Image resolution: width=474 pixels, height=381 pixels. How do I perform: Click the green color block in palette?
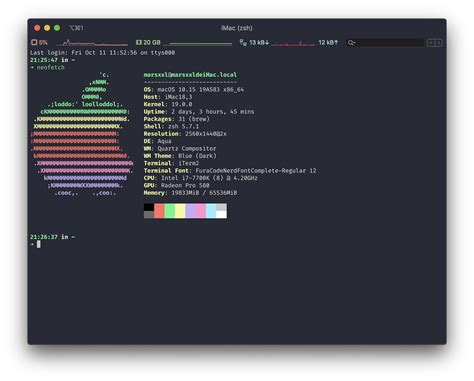point(170,211)
